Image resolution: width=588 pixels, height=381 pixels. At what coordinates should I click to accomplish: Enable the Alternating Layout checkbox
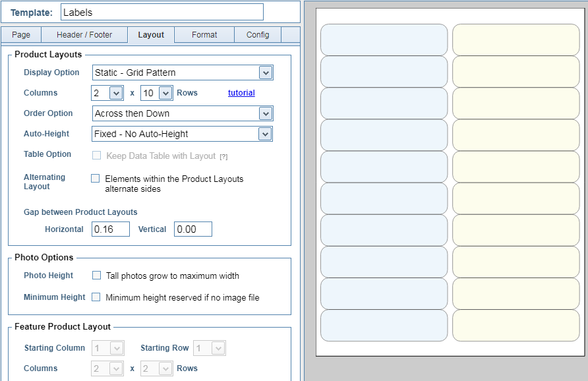coord(96,179)
